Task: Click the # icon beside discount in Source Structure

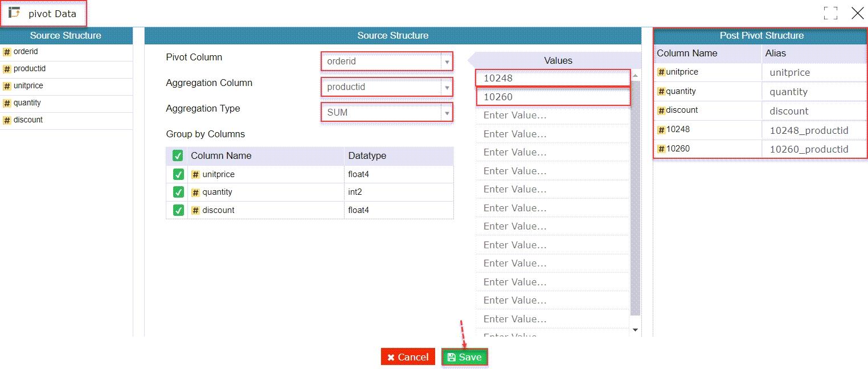Action: tap(8, 120)
